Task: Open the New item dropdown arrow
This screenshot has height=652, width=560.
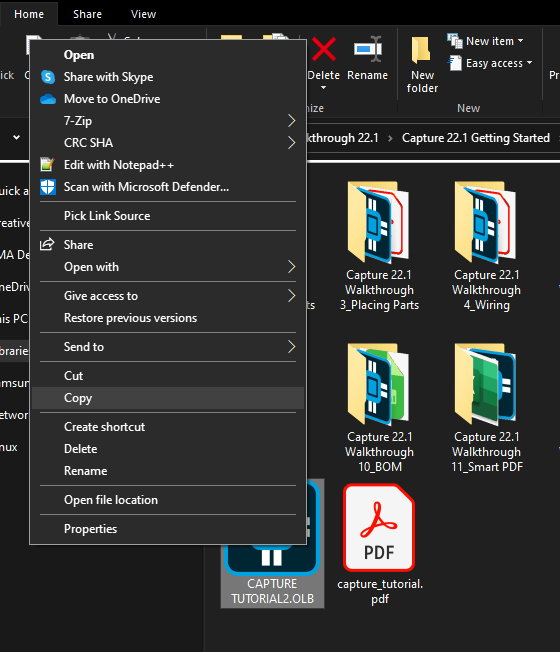Action: coord(520,41)
